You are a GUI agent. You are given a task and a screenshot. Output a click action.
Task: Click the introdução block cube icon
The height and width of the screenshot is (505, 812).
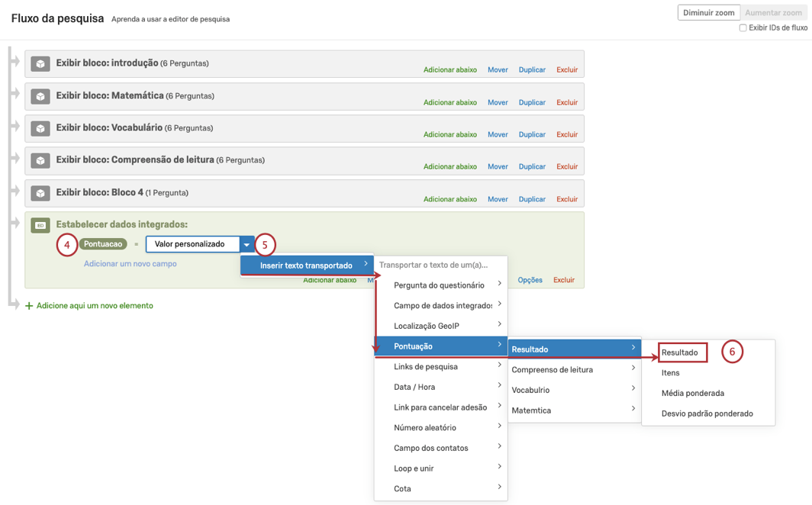pos(40,64)
